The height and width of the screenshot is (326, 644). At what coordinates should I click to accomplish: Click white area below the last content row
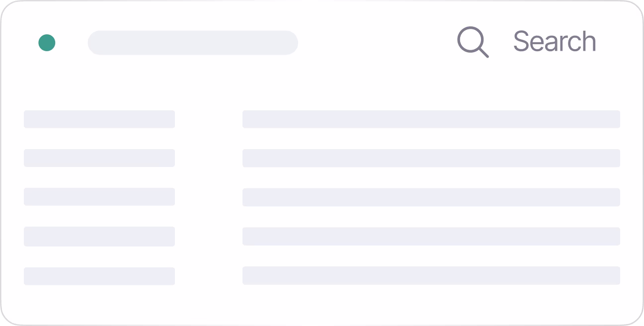pos(431,304)
